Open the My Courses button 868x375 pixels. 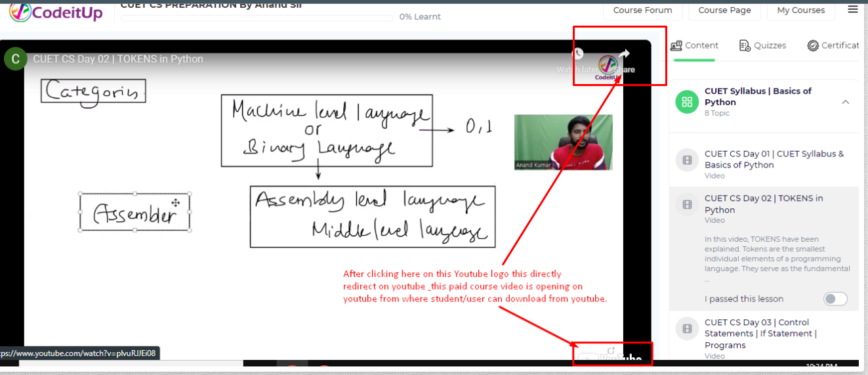tap(800, 11)
